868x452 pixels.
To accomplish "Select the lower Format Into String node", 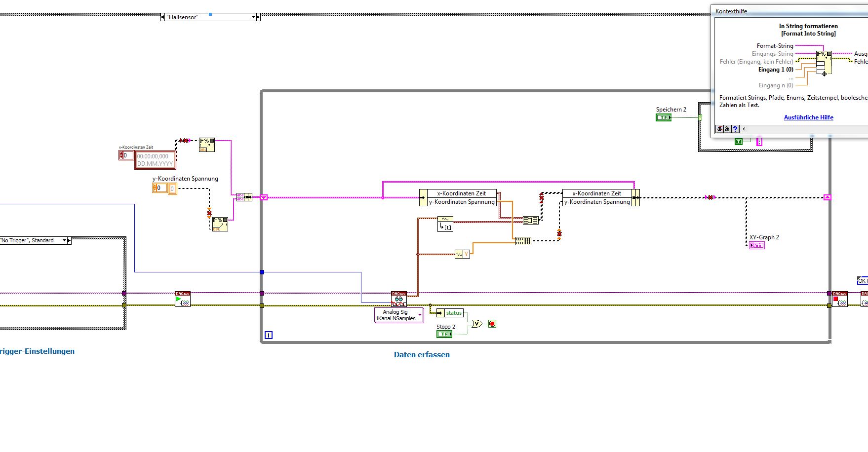I will (x=220, y=224).
